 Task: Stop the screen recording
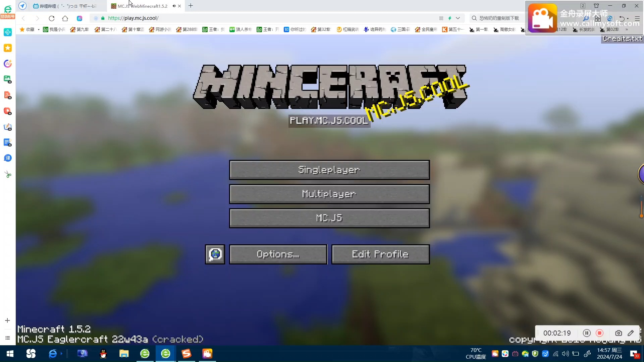click(600, 333)
